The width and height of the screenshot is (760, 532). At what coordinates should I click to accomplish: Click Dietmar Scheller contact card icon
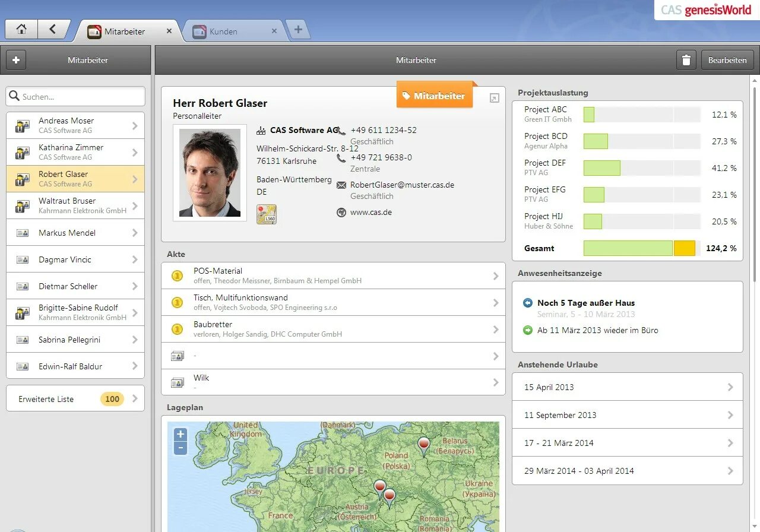point(23,286)
